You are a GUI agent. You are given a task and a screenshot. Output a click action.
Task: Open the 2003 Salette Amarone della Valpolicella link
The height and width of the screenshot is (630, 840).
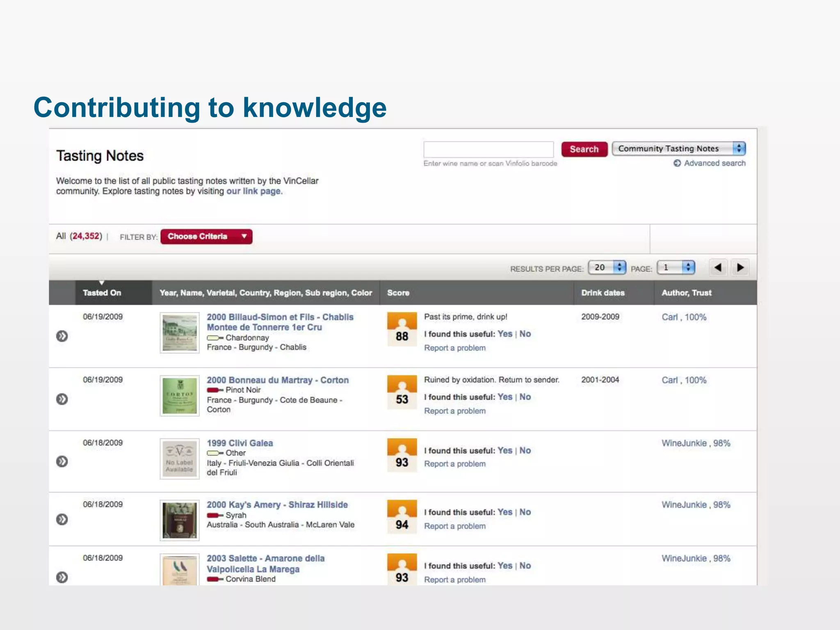(x=266, y=564)
